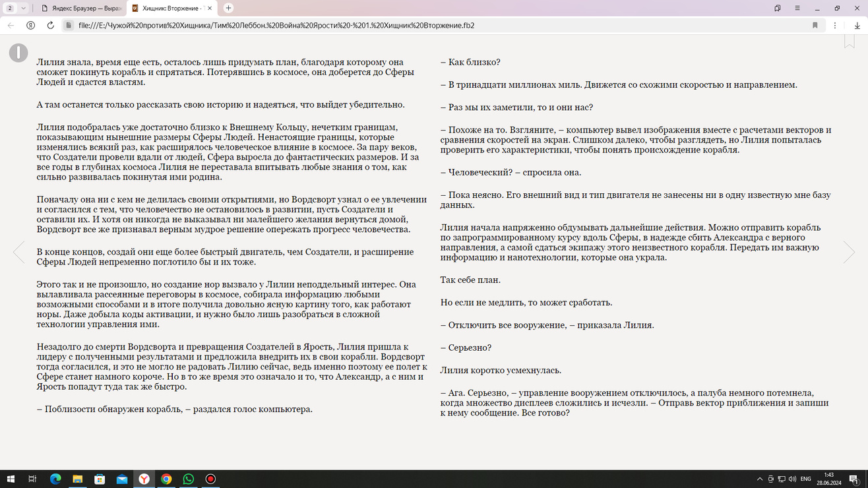
Task: Go to the next book page arrow
Action: pyautogui.click(x=849, y=252)
